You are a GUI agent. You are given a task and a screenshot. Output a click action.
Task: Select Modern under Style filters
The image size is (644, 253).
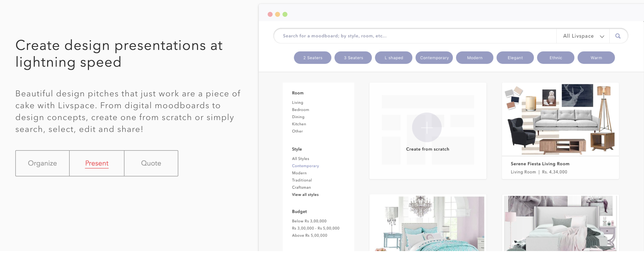[x=299, y=173]
